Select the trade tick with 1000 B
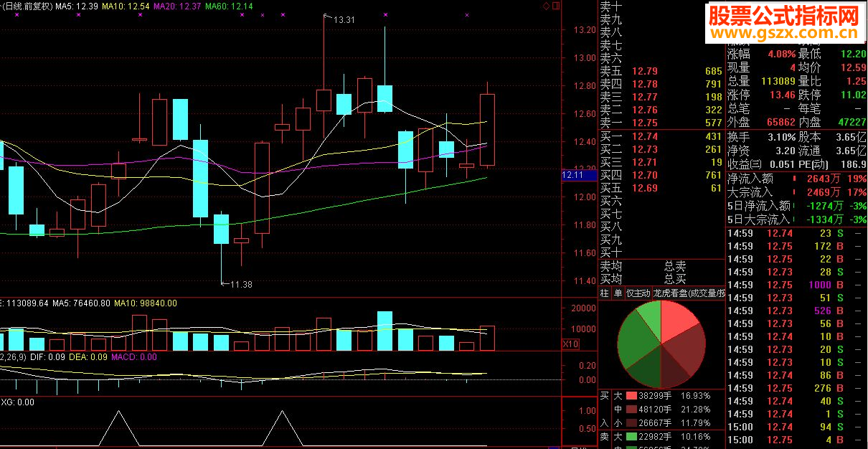This screenshot has height=449, width=868. pos(797,285)
